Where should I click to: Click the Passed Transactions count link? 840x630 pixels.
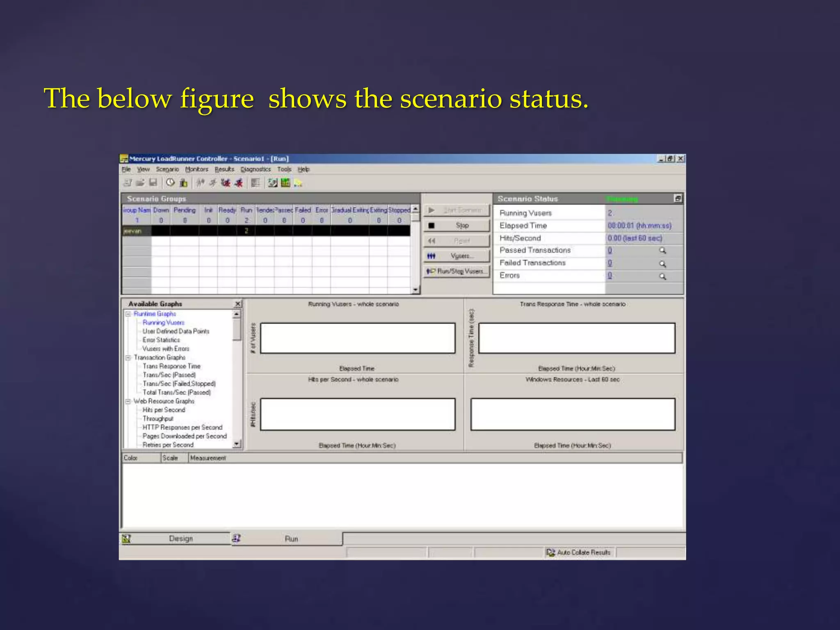point(610,251)
